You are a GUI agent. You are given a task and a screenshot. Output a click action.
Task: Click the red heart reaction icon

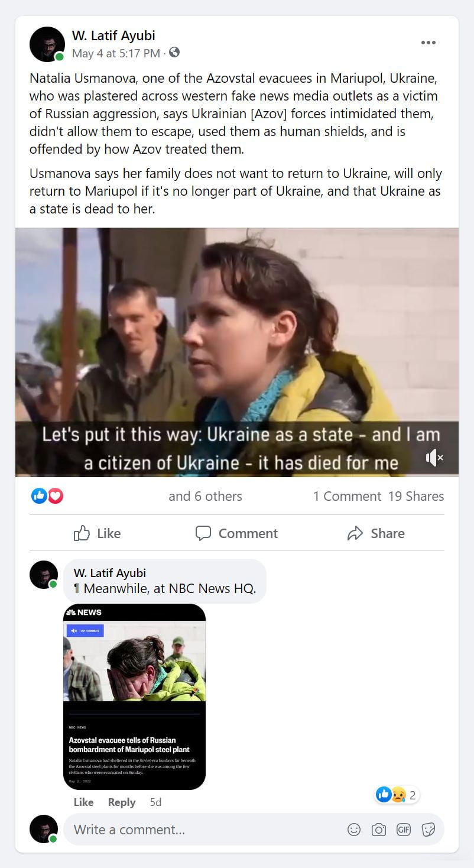pos(56,495)
